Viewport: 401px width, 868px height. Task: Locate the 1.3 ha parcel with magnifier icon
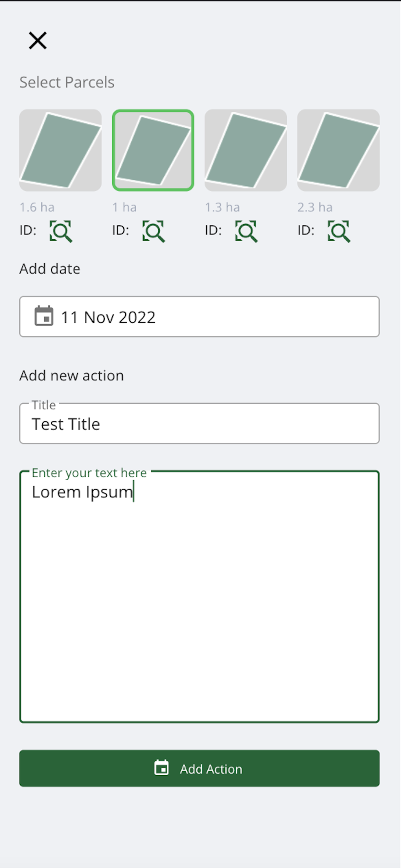click(x=246, y=232)
